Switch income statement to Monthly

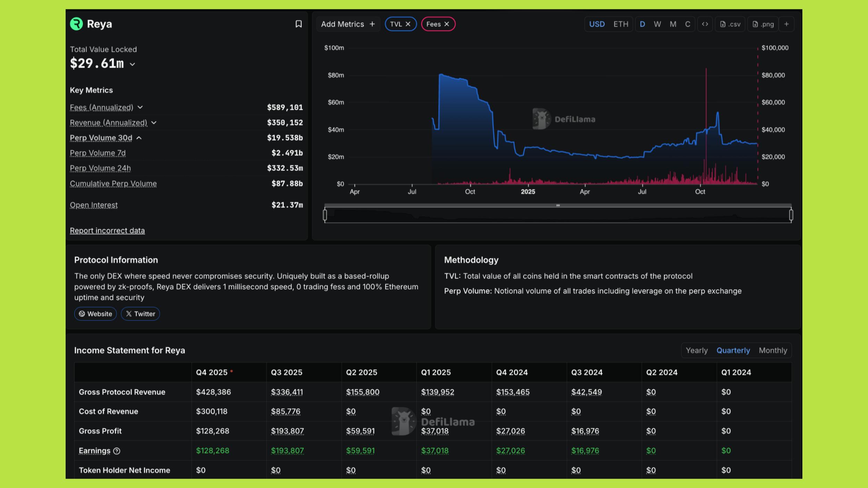coord(773,350)
